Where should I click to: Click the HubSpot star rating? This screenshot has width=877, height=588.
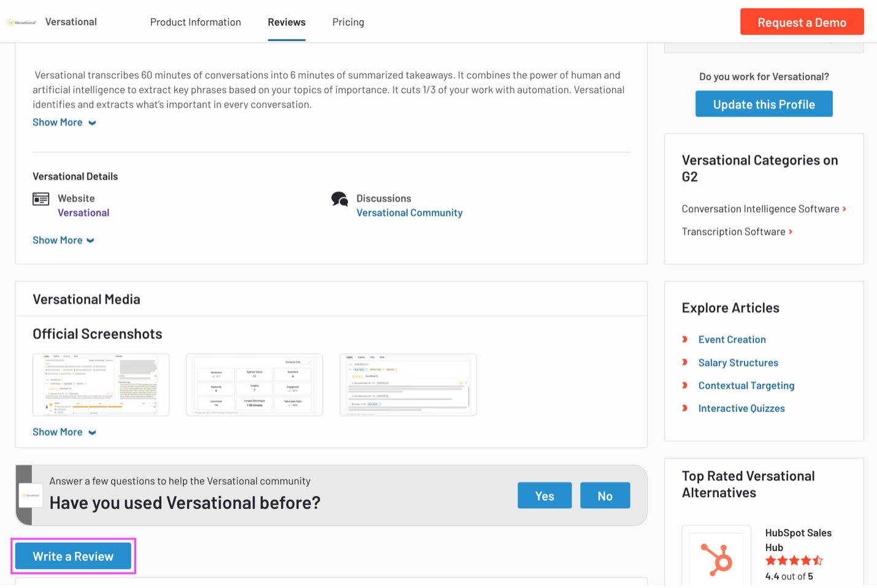(794, 560)
